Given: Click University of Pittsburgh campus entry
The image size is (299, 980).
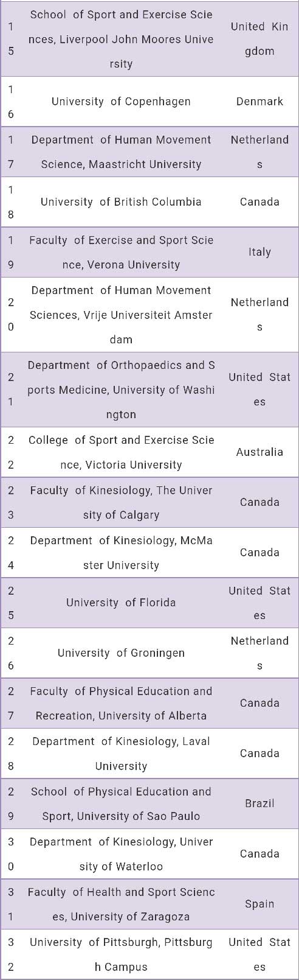Looking at the screenshot, I should pos(121,954).
